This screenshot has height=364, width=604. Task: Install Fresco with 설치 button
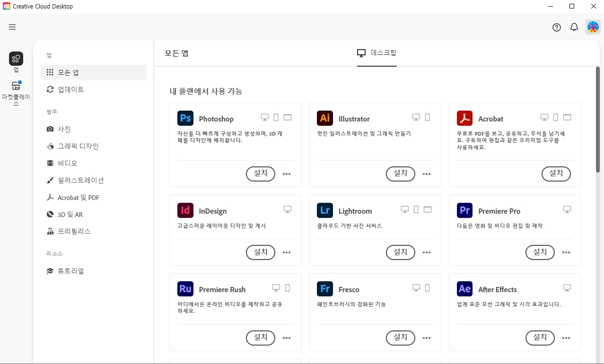[401, 338]
